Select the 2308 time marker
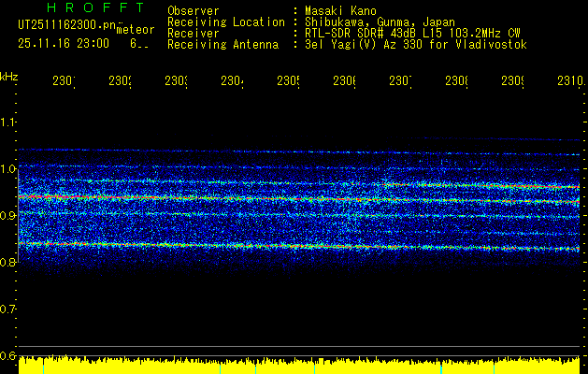This screenshot has height=374, width=588. pyautogui.click(x=456, y=81)
